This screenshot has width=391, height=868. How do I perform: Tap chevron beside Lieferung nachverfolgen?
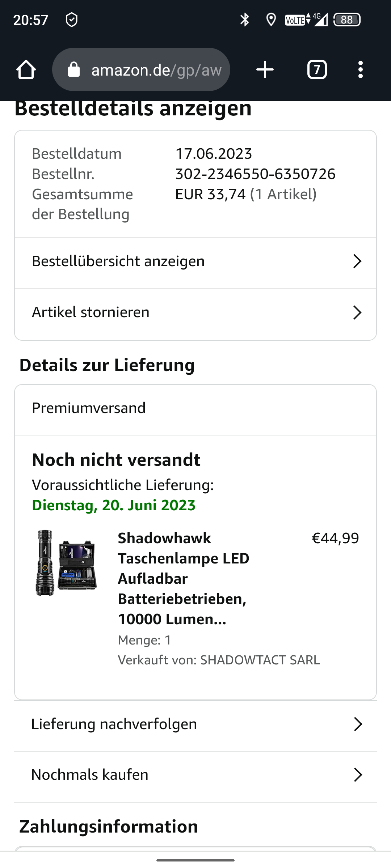[358, 724]
